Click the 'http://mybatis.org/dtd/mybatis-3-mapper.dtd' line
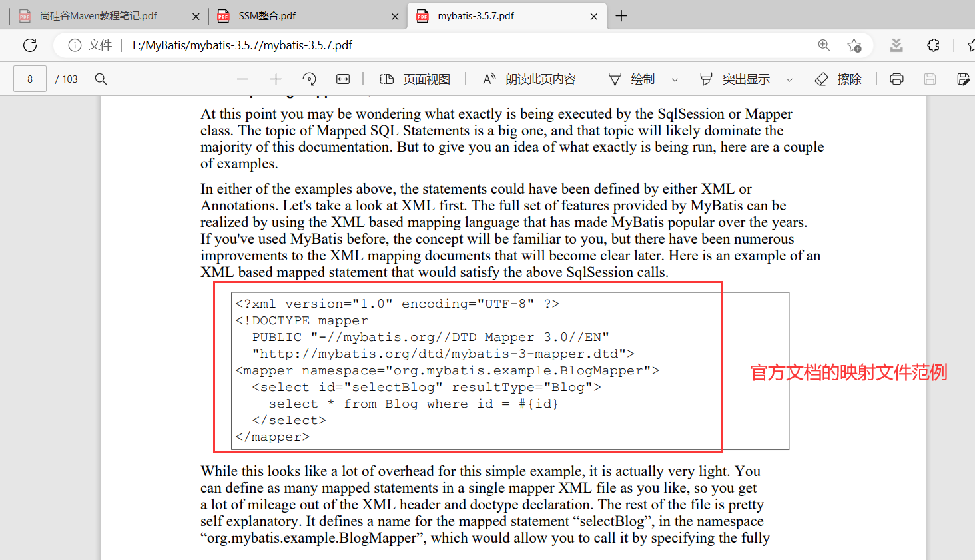The image size is (975, 560). (443, 354)
